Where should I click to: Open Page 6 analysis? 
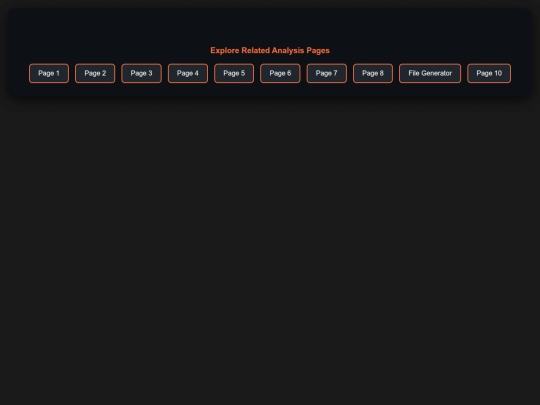(280, 73)
